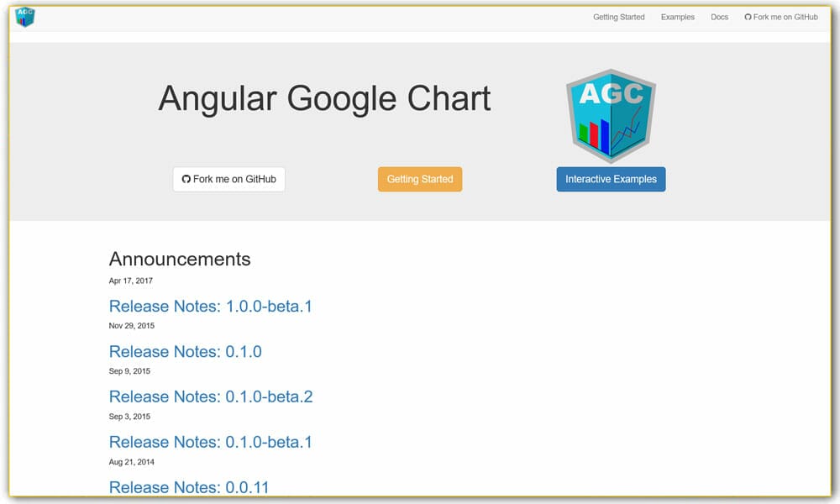Click the Apr 17, 2017 date label
This screenshot has width=840, height=504.
pos(130,281)
